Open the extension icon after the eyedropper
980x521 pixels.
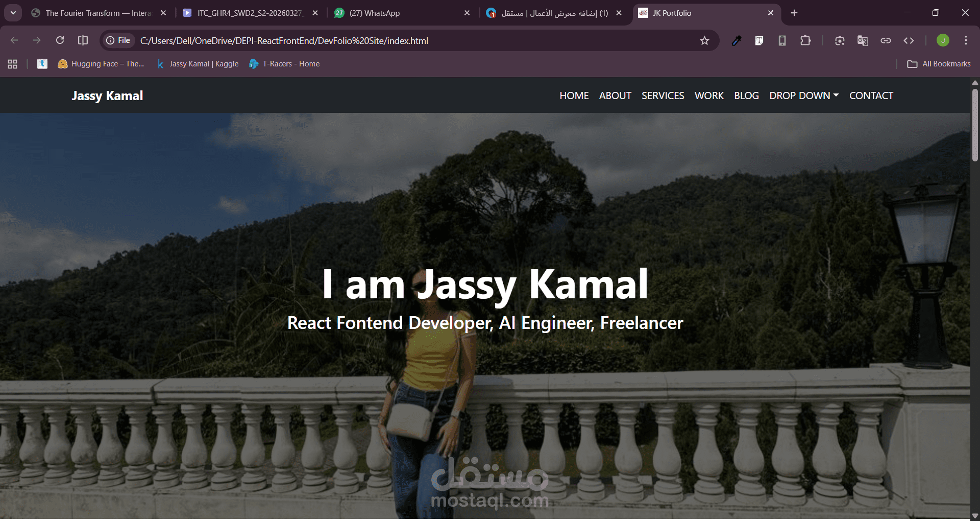click(x=759, y=40)
